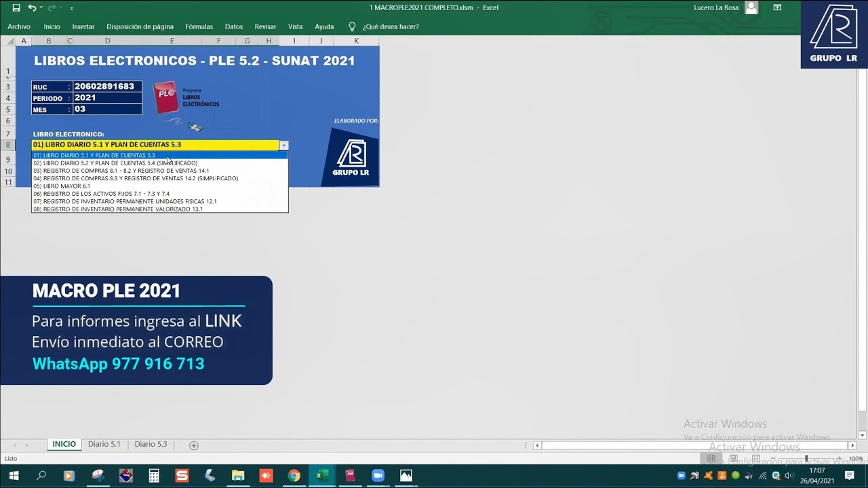This screenshot has height=488, width=868.
Task: Click the INICIO sheet tab
Action: tap(64, 444)
